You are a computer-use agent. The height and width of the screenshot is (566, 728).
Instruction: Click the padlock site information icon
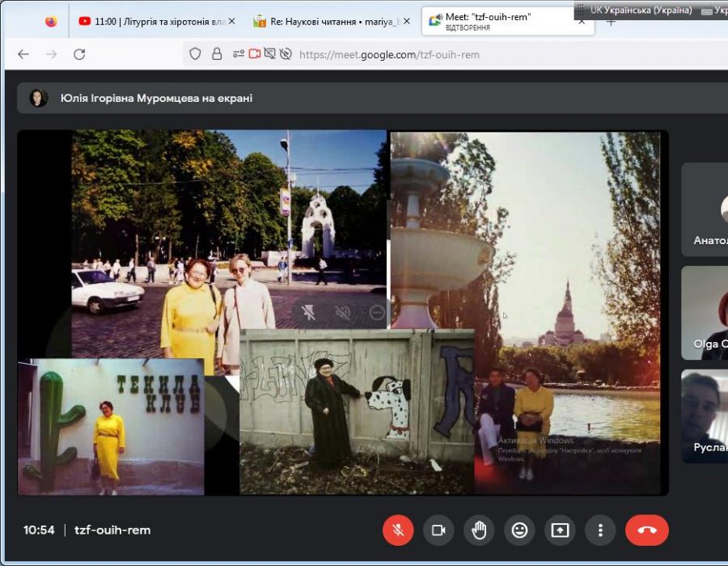point(216,54)
